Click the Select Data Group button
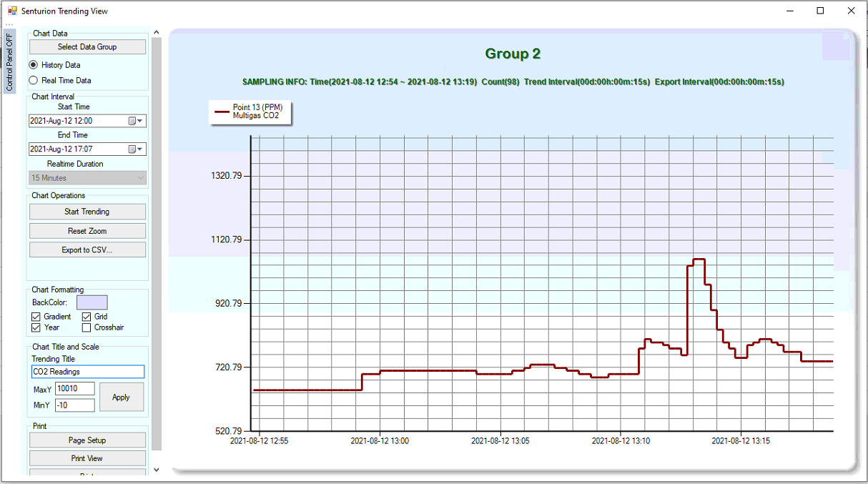Image resolution: width=868 pixels, height=484 pixels. 87,47
